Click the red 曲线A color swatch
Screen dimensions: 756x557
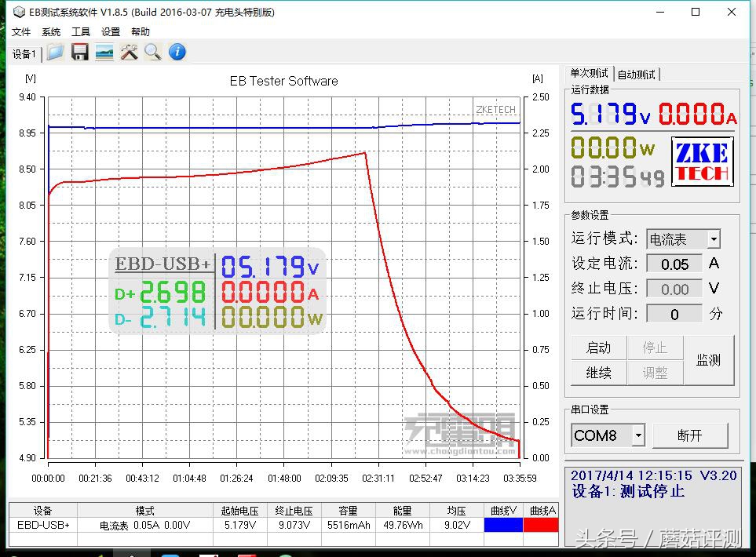coord(541,525)
